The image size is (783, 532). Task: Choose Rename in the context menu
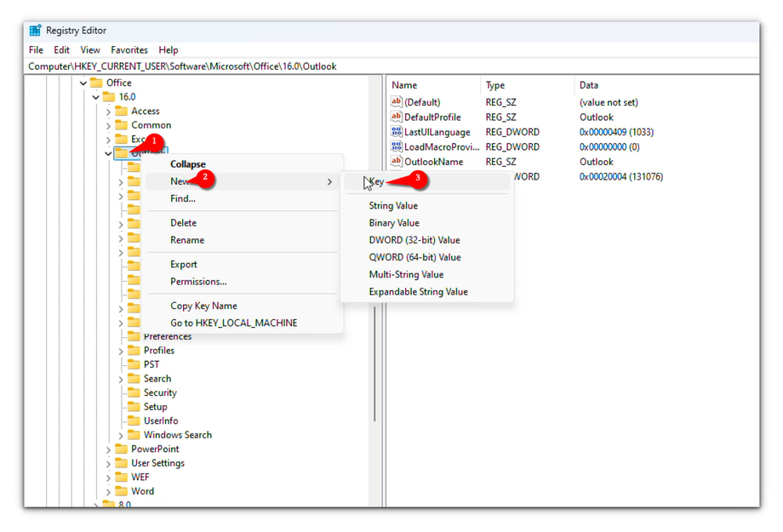[x=244, y=240]
